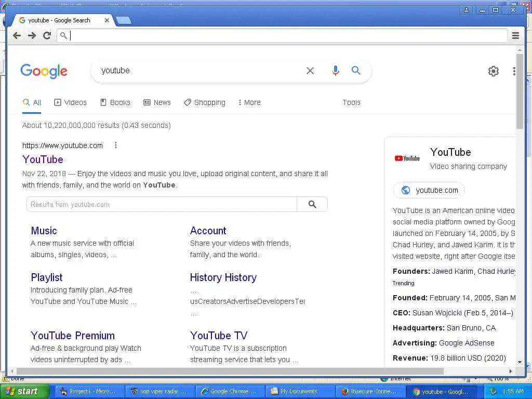Start voice search with the microphone icon
Viewport: 532px width, 399px height.
tap(335, 71)
